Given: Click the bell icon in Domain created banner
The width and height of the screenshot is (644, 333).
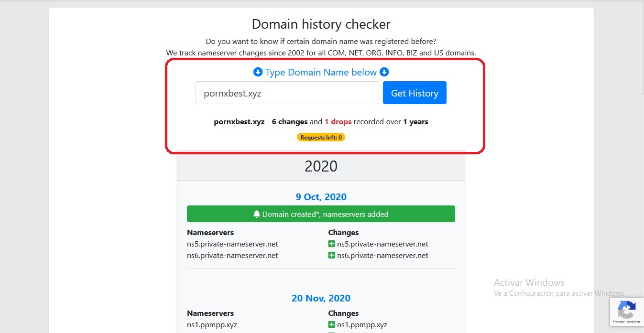Looking at the screenshot, I should point(257,214).
